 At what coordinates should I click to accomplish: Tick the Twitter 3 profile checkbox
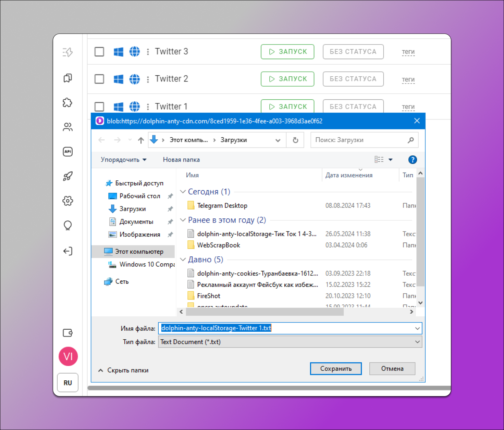click(99, 52)
